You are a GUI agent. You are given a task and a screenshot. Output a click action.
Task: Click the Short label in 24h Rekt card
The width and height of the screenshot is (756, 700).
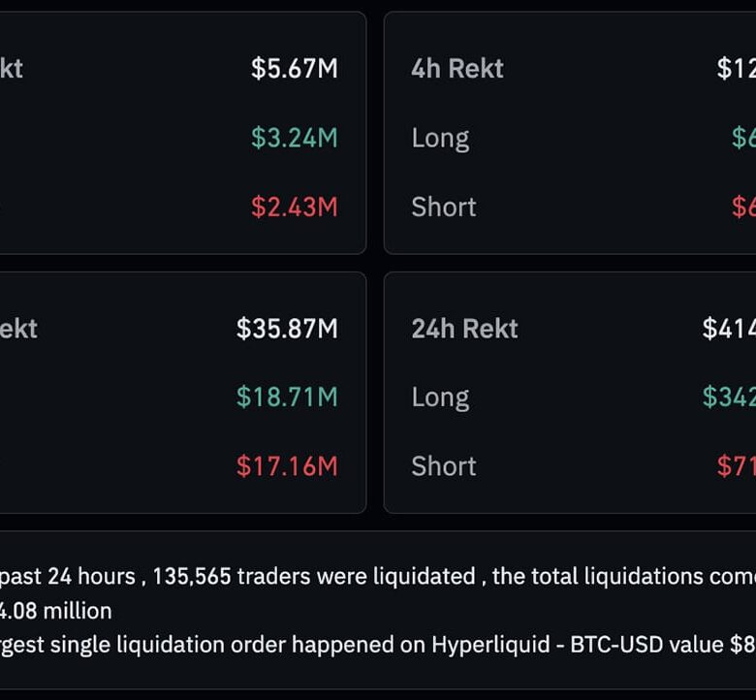[x=443, y=465]
